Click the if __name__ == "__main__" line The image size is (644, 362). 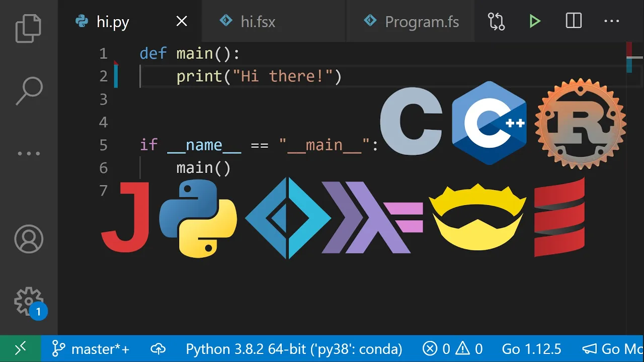[259, 145]
